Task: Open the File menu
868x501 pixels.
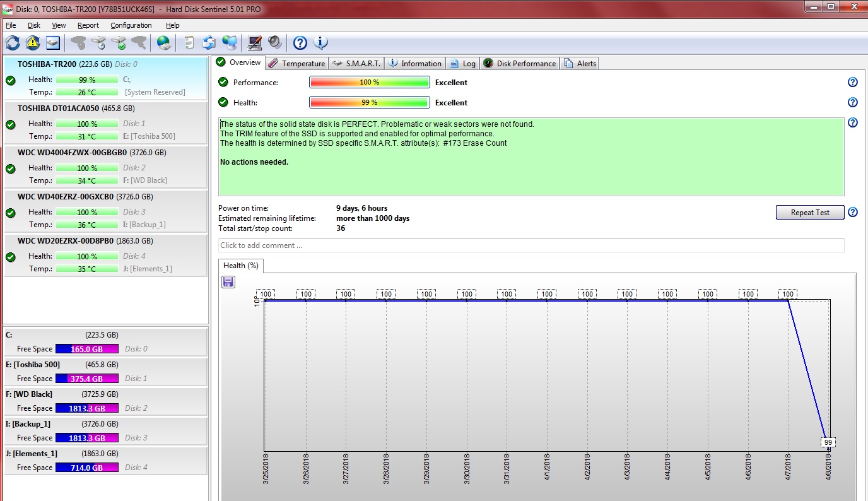Action: point(11,25)
